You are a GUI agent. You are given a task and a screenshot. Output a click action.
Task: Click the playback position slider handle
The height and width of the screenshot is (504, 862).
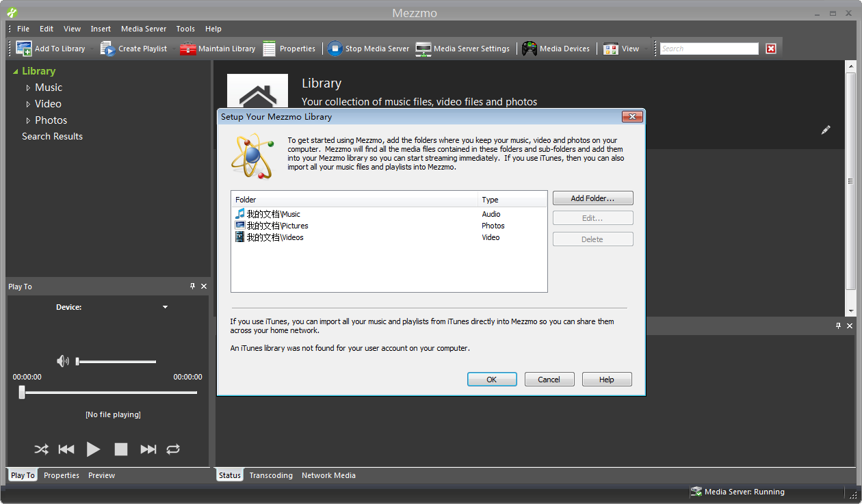22,392
